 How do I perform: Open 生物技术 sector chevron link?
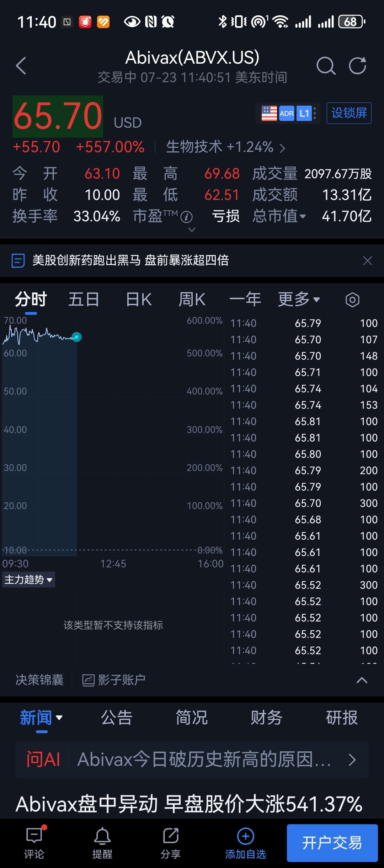click(282, 148)
